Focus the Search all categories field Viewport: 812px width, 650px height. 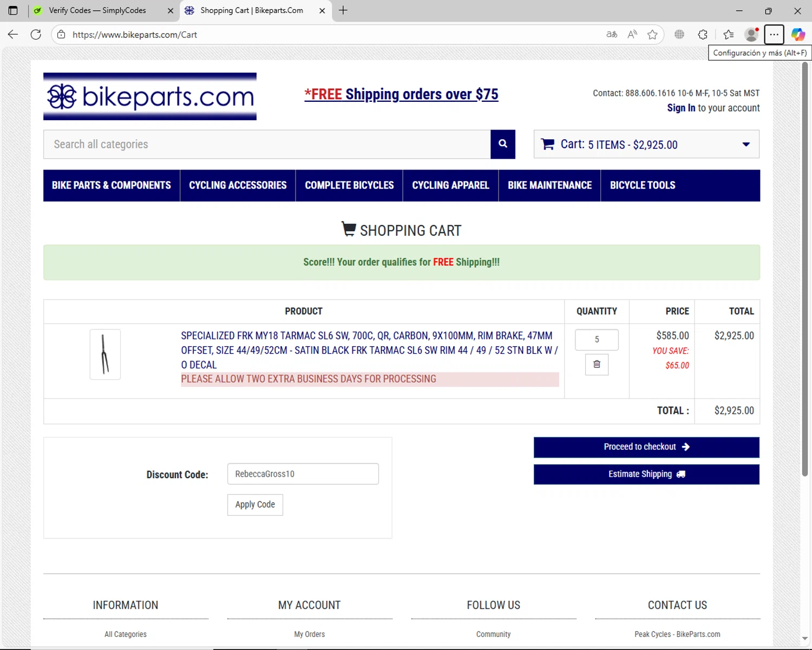coord(267,144)
